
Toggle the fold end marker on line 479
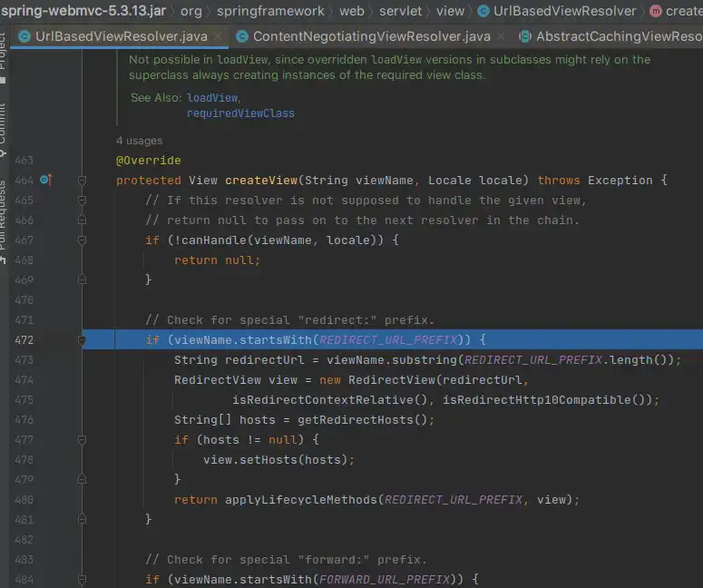(82, 479)
